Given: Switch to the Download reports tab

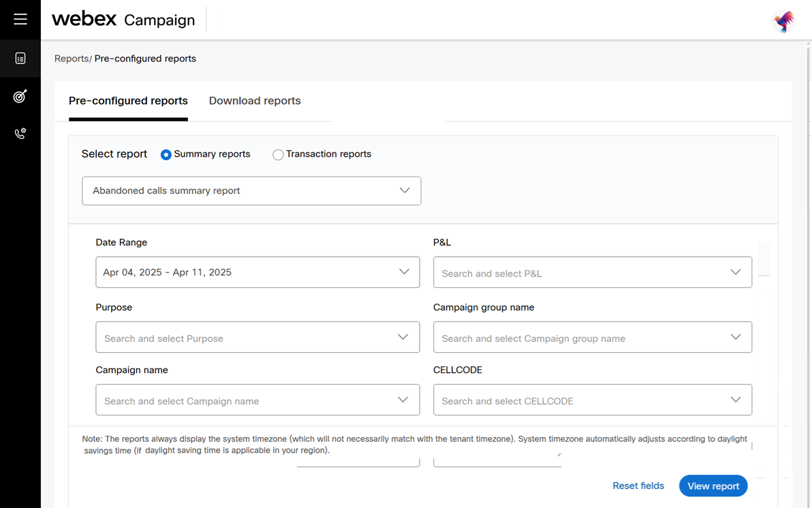Looking at the screenshot, I should [x=255, y=101].
